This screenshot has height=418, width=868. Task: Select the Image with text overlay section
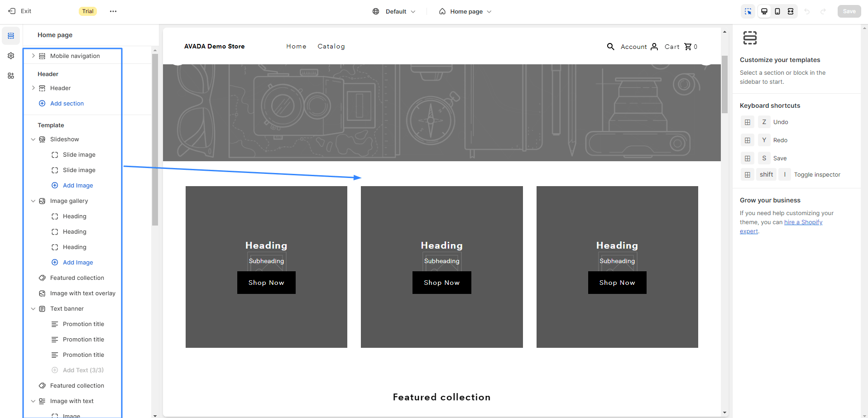(x=83, y=293)
